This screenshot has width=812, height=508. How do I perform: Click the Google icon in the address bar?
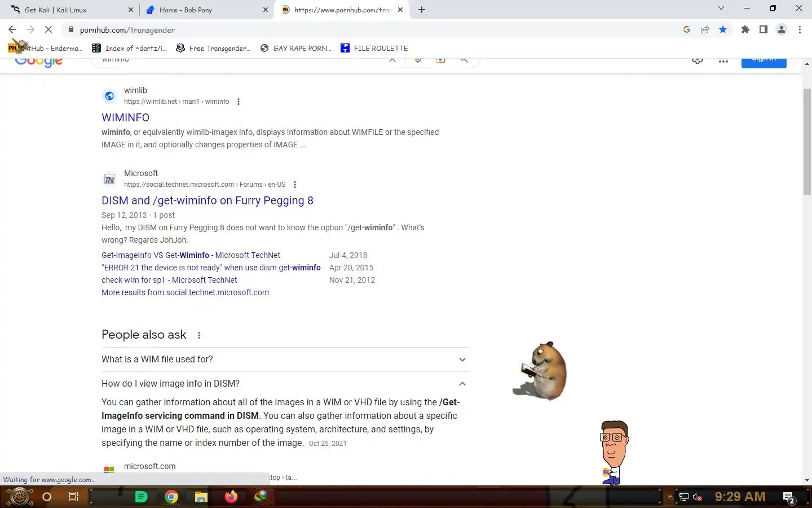click(x=686, y=29)
